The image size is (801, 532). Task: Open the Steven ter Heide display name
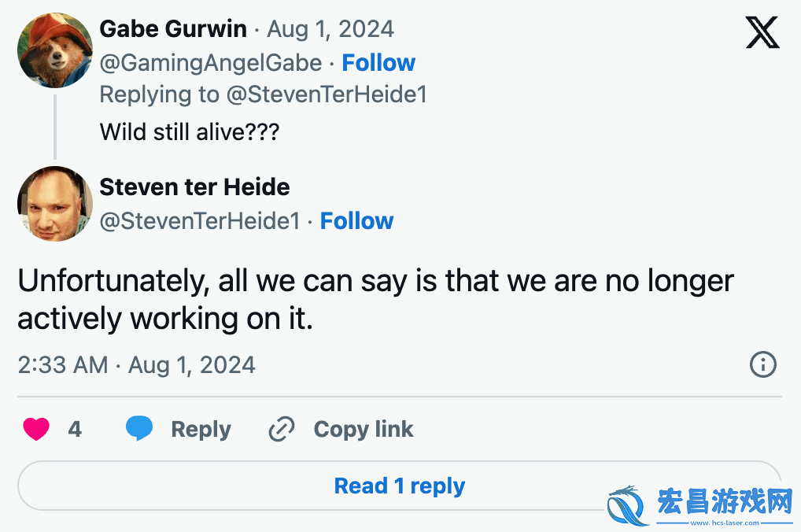(194, 187)
